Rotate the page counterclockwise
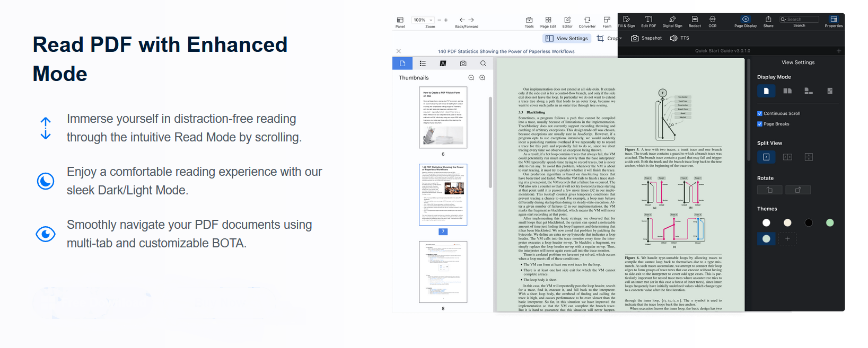Screen dimensions: 868x348 click(770, 190)
